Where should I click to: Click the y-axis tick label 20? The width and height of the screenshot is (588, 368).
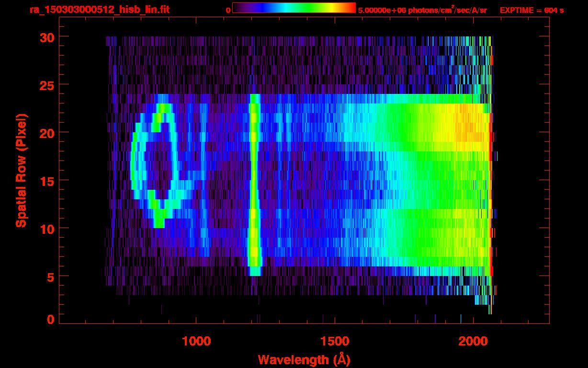click(x=47, y=133)
